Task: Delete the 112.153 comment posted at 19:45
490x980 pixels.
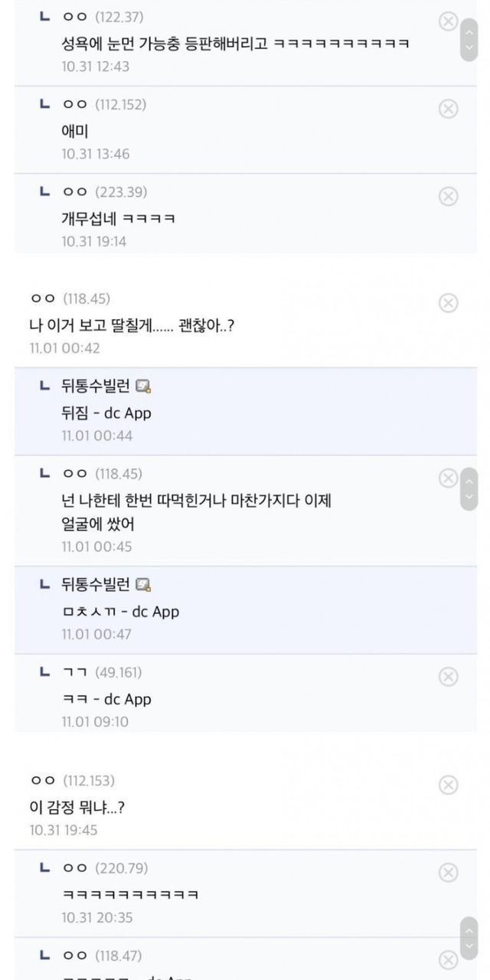Action: point(448,785)
